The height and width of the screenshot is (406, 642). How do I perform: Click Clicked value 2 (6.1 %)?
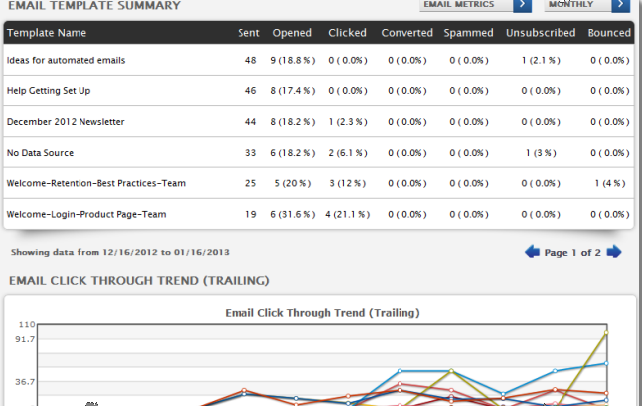click(x=348, y=153)
